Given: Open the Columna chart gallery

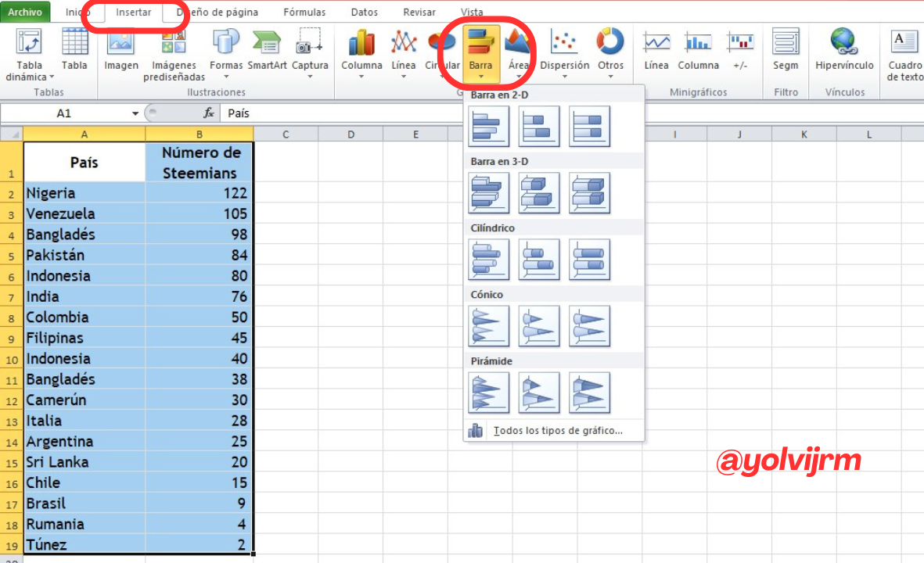Looking at the screenshot, I should pos(361,53).
